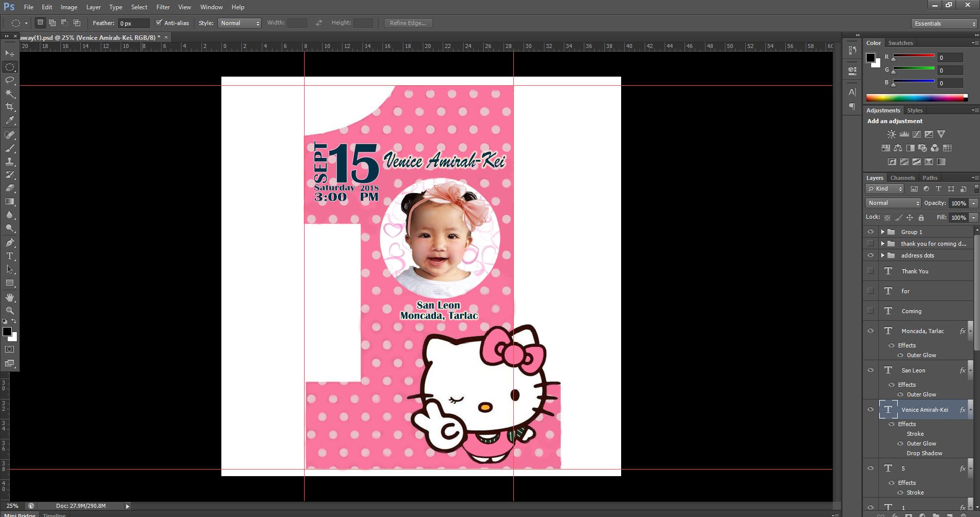
Task: Select the Eyedropper tool
Action: (10, 121)
